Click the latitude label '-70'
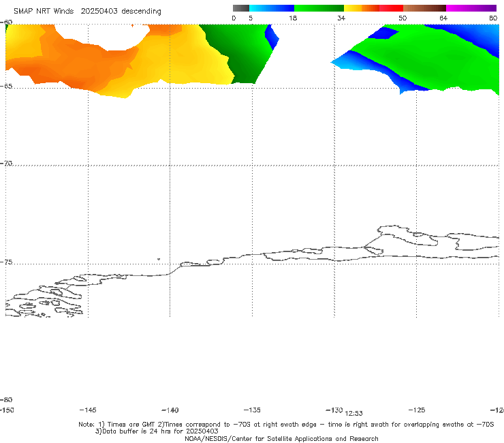The height and width of the screenshot is (443, 504). [x=6, y=164]
